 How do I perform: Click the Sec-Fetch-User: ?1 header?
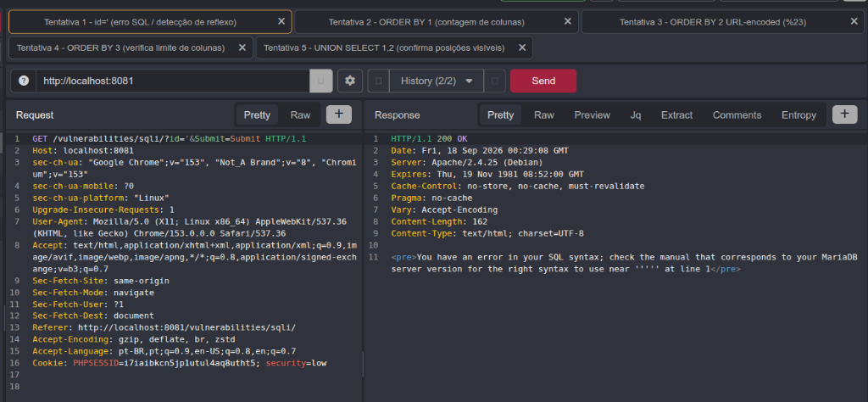click(78, 304)
